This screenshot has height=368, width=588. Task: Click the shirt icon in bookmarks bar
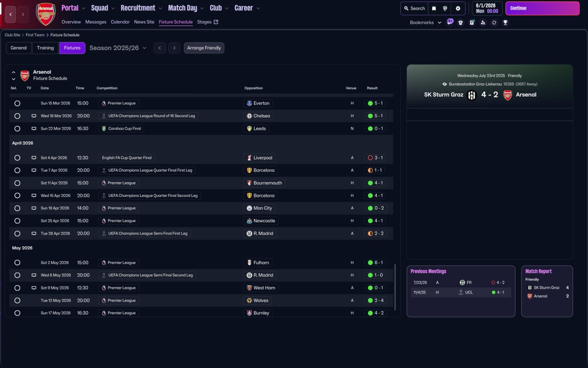click(461, 23)
